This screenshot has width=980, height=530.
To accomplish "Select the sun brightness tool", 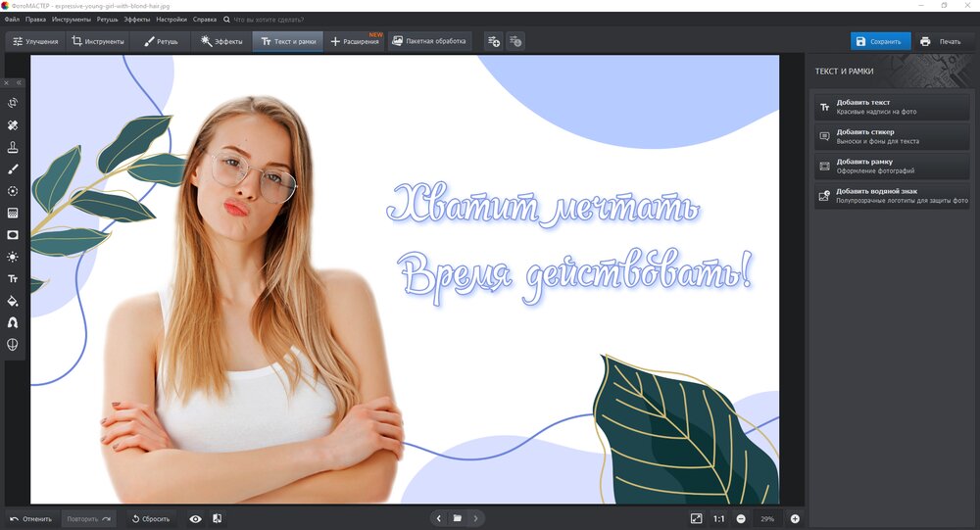I will (13, 257).
